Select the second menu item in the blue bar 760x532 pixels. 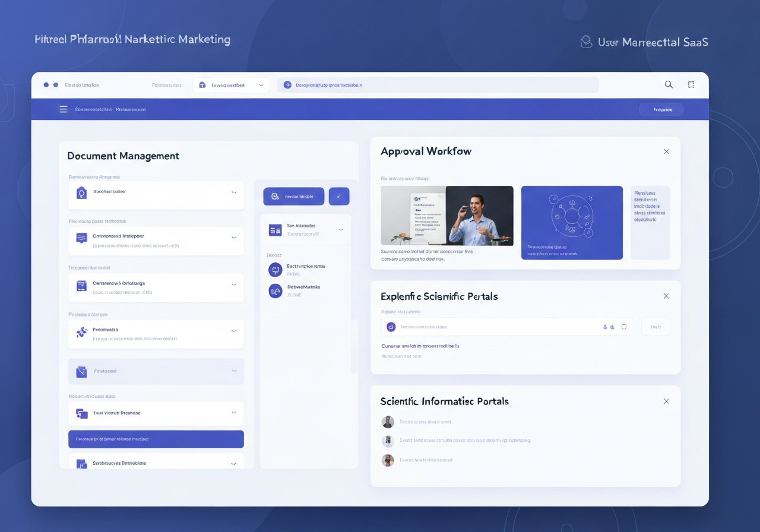[131, 109]
